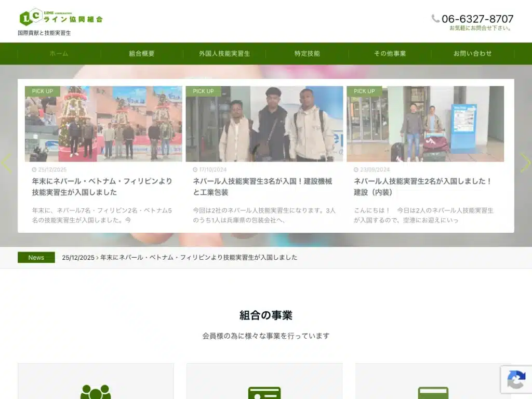Open the airport luggage photo thumbnail
The width and height of the screenshot is (532, 399).
tap(425, 124)
